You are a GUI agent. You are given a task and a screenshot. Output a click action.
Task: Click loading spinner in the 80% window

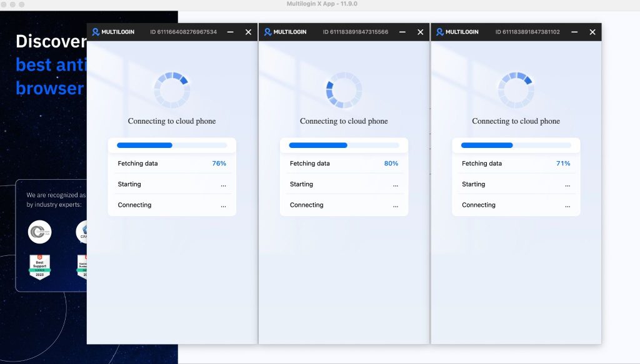[x=344, y=90]
